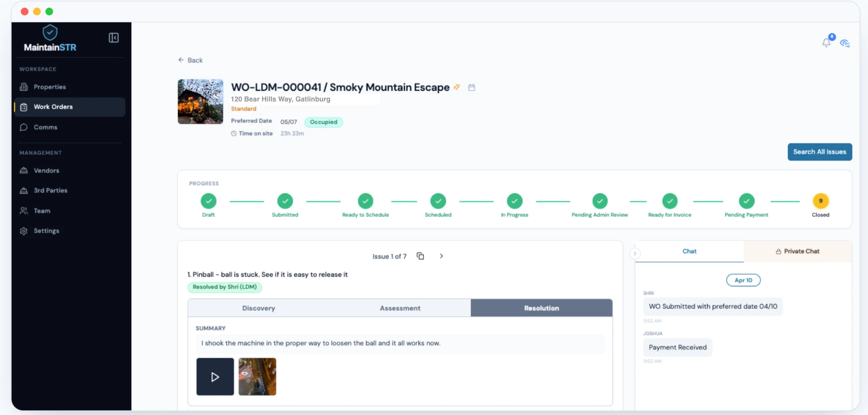
Task: Copy the issue using the duplicate icon
Action: [420, 256]
